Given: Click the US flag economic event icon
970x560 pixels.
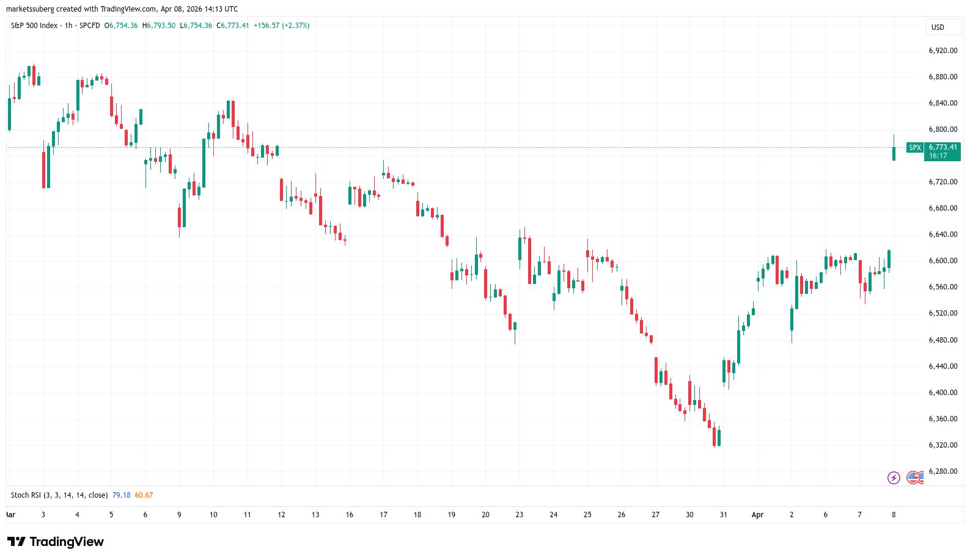Looking at the screenshot, I should pyautogui.click(x=914, y=478).
